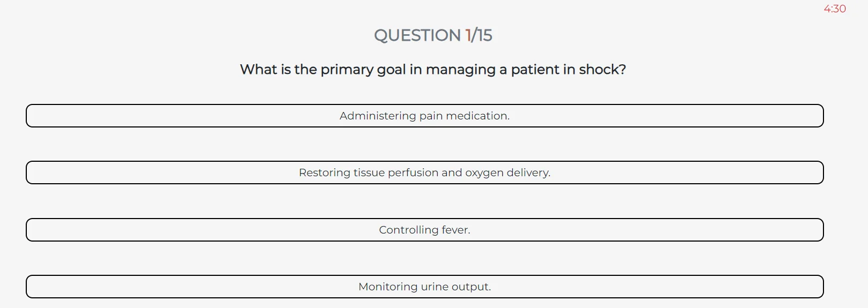The width and height of the screenshot is (868, 308).
Task: Mark the second answer choice as selected
Action: tap(424, 172)
